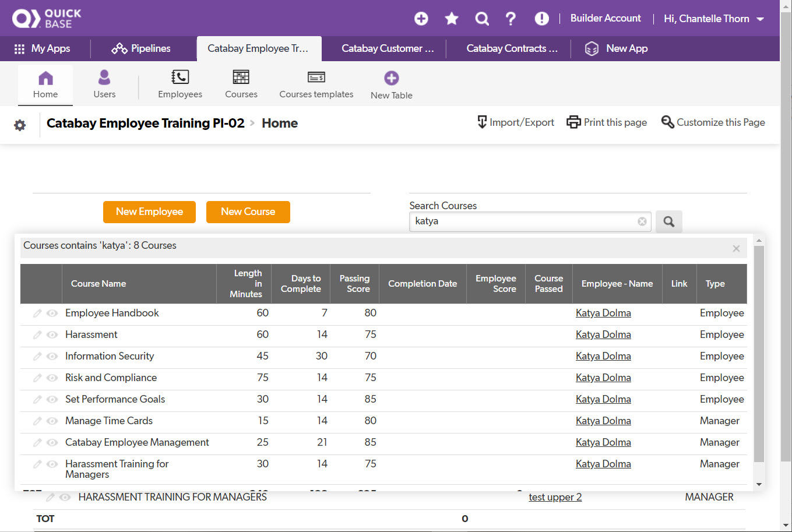The width and height of the screenshot is (792, 532).
Task: Open the alerts exclamation icon
Action: click(x=541, y=19)
